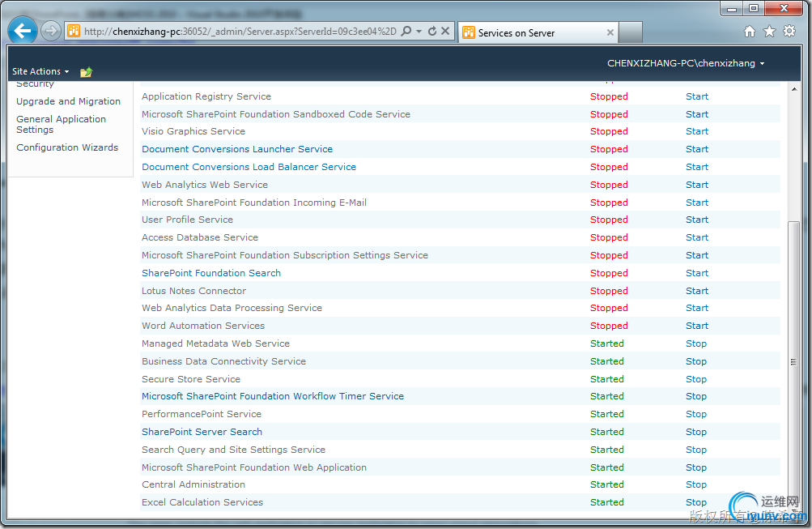This screenshot has height=529, width=812.
Task: Click the search magnifier in address bar
Action: pyautogui.click(x=406, y=31)
